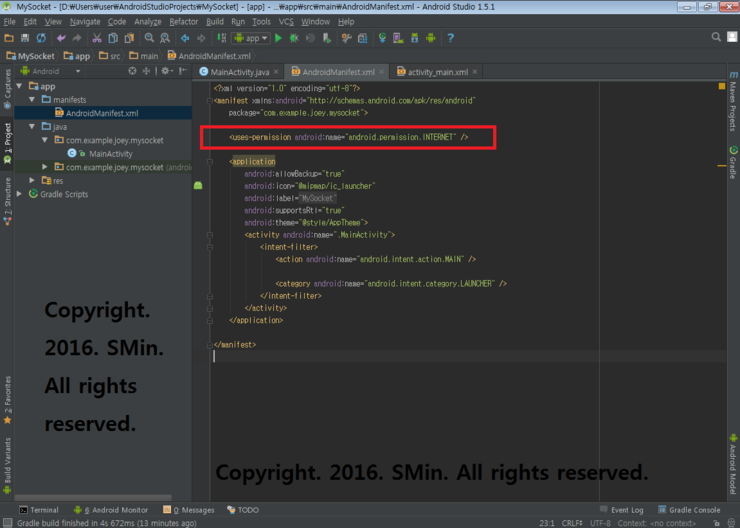Open Settings with the wrench icon
Image resolution: width=740 pixels, height=528 pixels.
(346, 38)
